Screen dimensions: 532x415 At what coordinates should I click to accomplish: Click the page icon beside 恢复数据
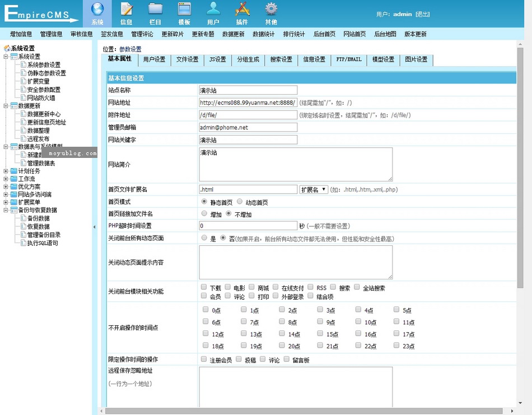pos(24,226)
